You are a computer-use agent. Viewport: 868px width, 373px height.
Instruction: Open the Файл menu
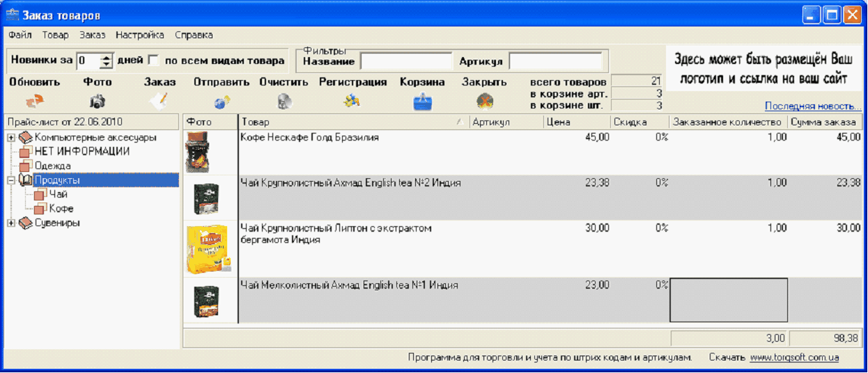tap(20, 35)
